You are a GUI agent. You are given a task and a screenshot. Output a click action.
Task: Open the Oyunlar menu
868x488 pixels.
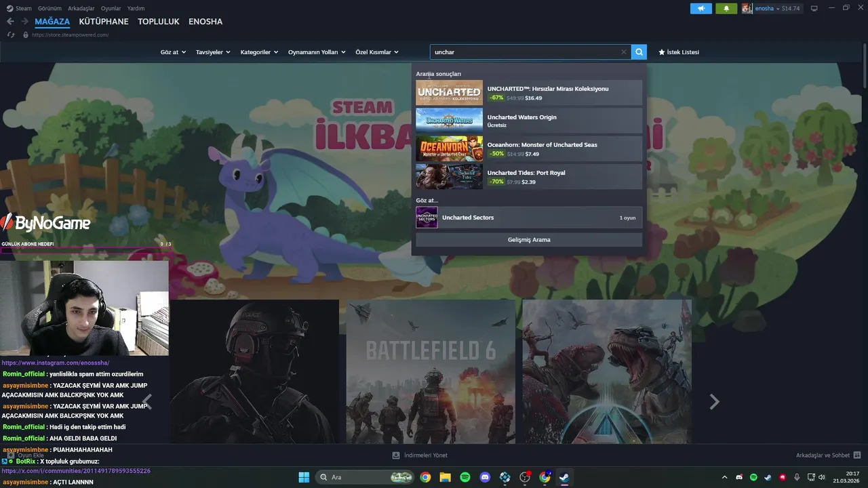[x=111, y=8]
